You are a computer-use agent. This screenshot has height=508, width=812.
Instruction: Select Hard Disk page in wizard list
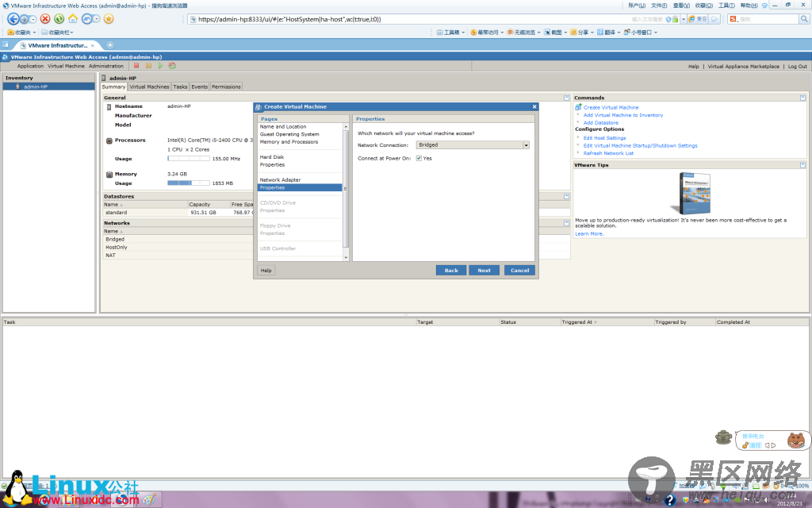pyautogui.click(x=272, y=157)
